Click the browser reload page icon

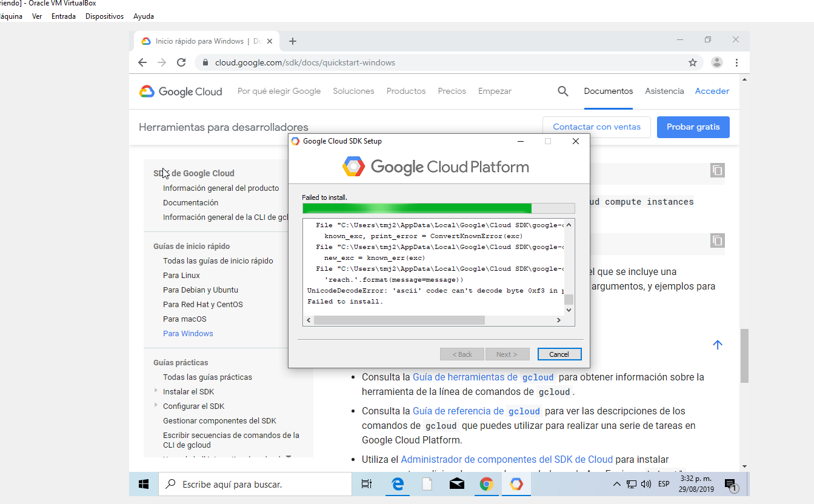coord(181,62)
